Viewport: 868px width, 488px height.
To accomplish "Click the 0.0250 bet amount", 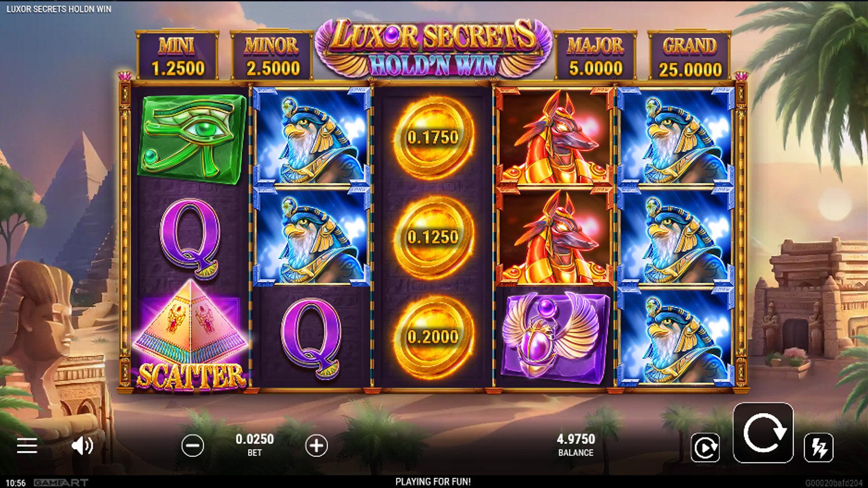I will [x=255, y=439].
